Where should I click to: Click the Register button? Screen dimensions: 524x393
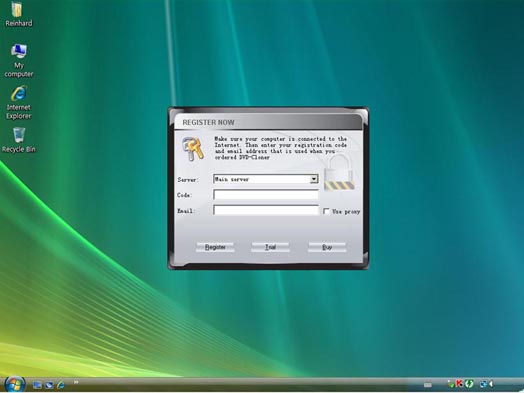click(x=215, y=247)
